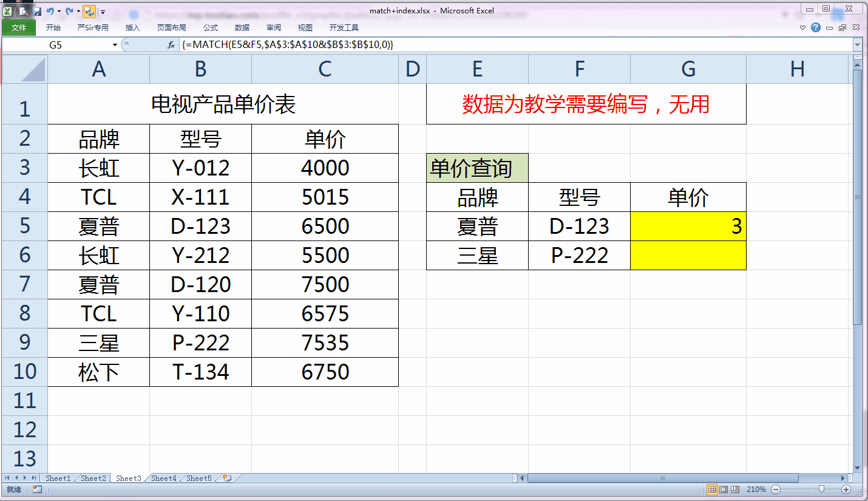Open Excel Help question mark icon

click(x=816, y=27)
